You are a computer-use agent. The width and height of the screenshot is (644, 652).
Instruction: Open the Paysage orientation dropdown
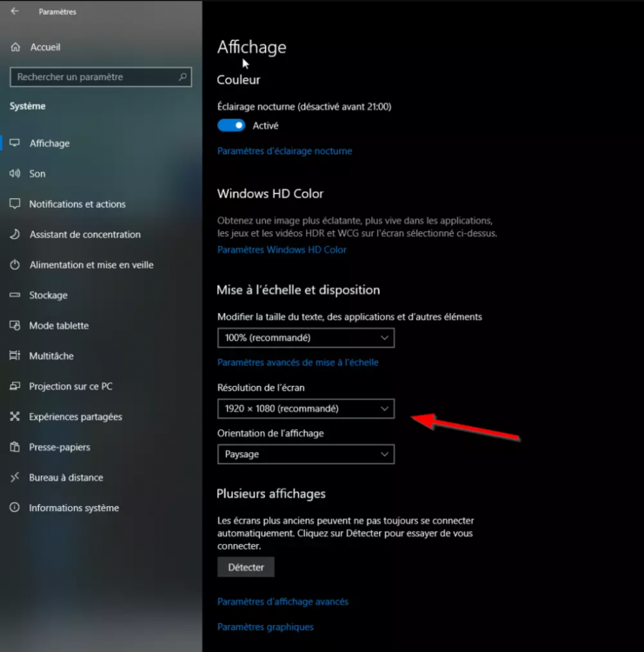click(x=306, y=454)
